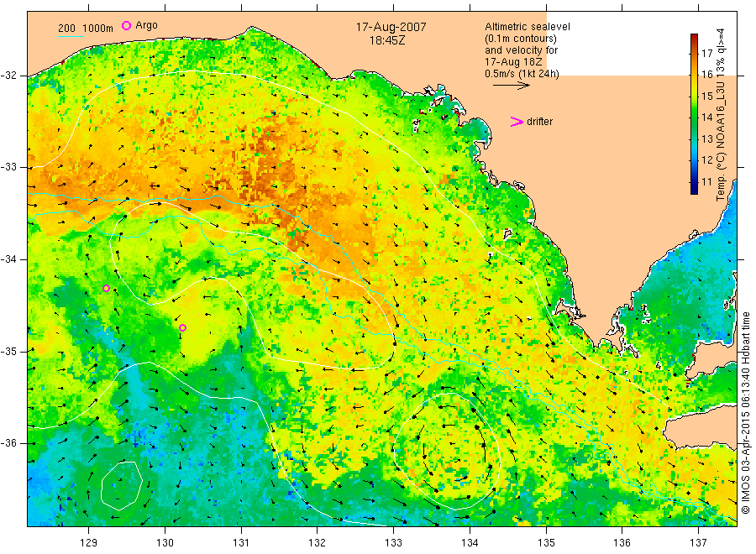The image size is (756, 554).
Task: Click the cyan isobath legend line sample
Action: [x=71, y=35]
